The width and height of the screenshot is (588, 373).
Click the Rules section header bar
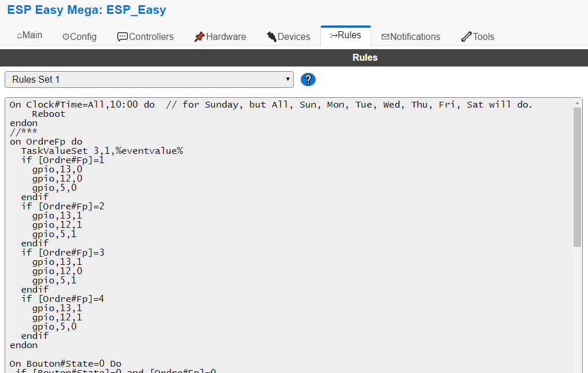[294, 57]
